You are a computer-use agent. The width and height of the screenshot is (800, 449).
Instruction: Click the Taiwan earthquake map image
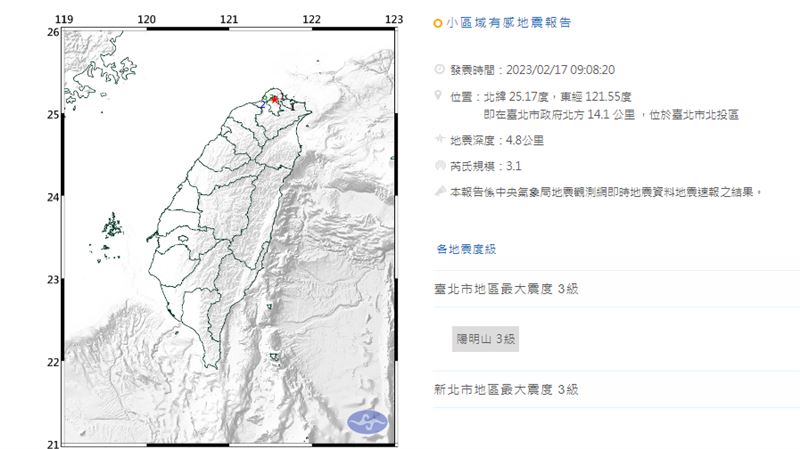pyautogui.click(x=229, y=236)
